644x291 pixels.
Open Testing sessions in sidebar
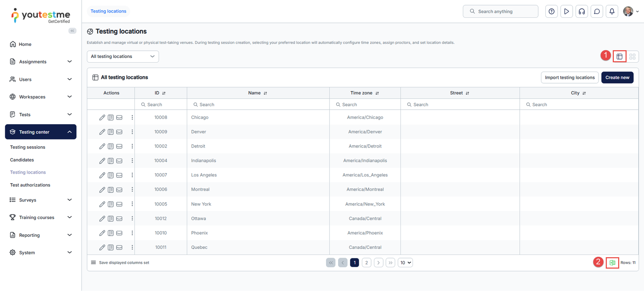tap(28, 147)
